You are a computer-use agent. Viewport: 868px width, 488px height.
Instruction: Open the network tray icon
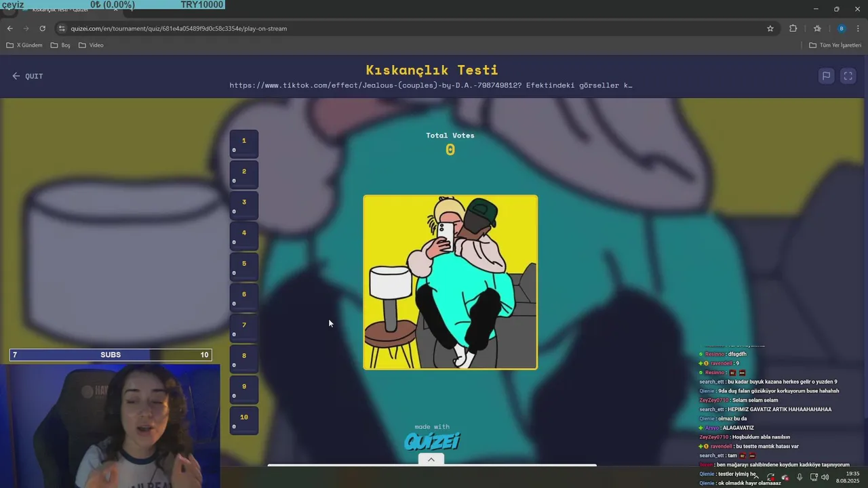(813, 477)
